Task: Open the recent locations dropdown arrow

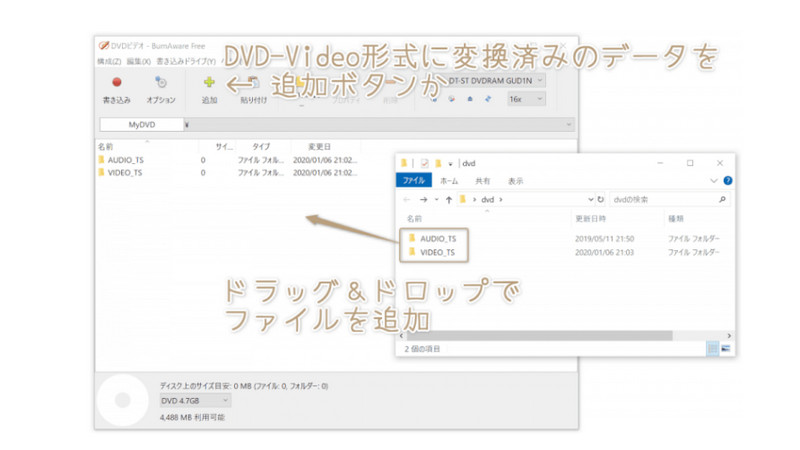Action: (437, 199)
